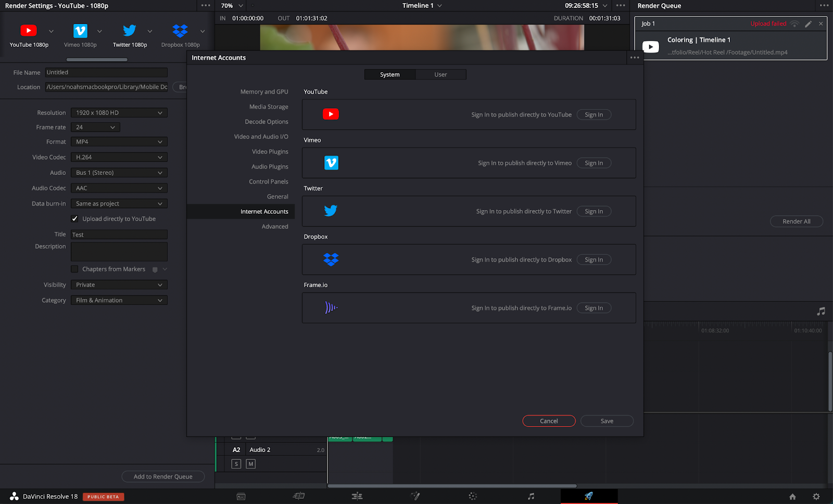833x504 pixels.
Task: Open Project Manager home icon
Action: click(x=792, y=497)
